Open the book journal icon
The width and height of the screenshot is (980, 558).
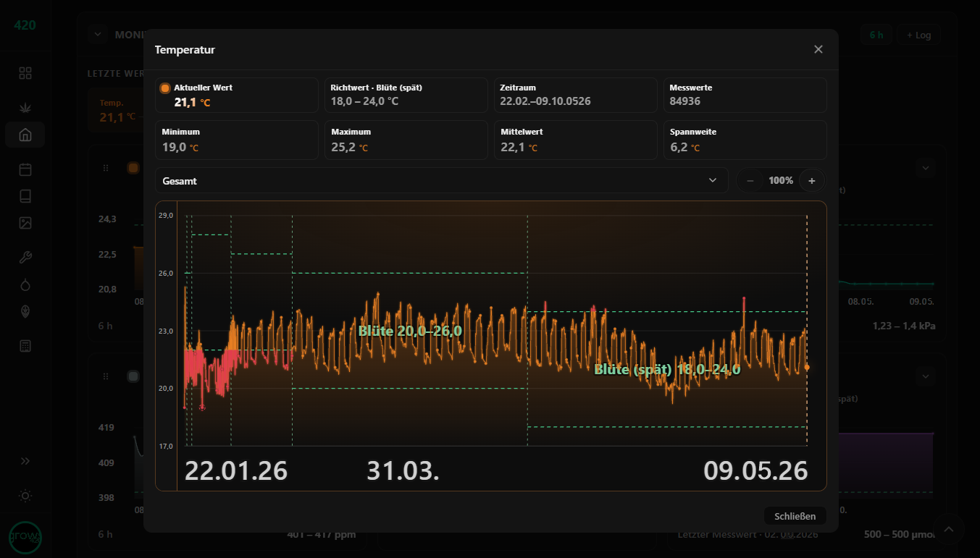pos(25,196)
